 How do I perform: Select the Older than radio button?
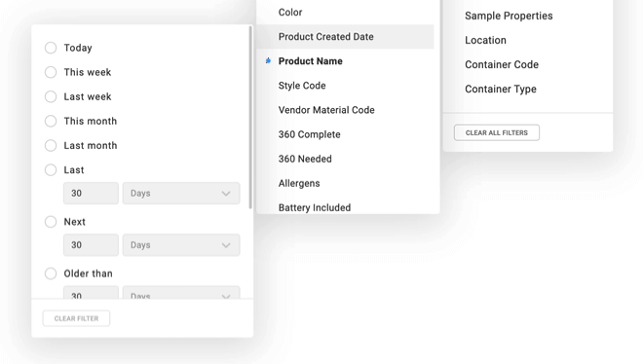tap(51, 273)
